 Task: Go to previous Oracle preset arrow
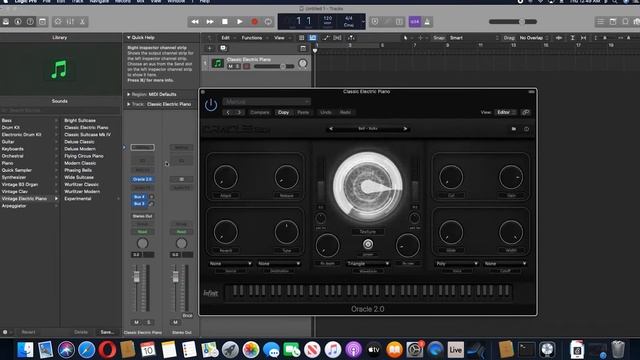point(331,129)
